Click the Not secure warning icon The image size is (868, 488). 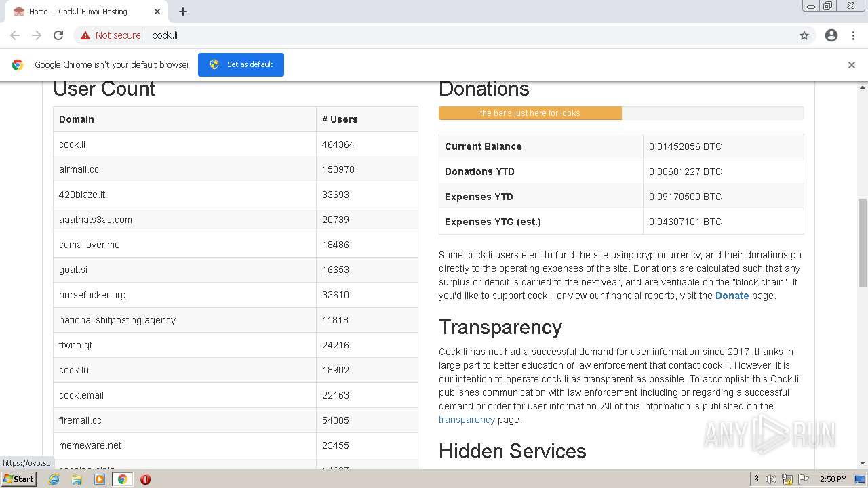pos(85,35)
